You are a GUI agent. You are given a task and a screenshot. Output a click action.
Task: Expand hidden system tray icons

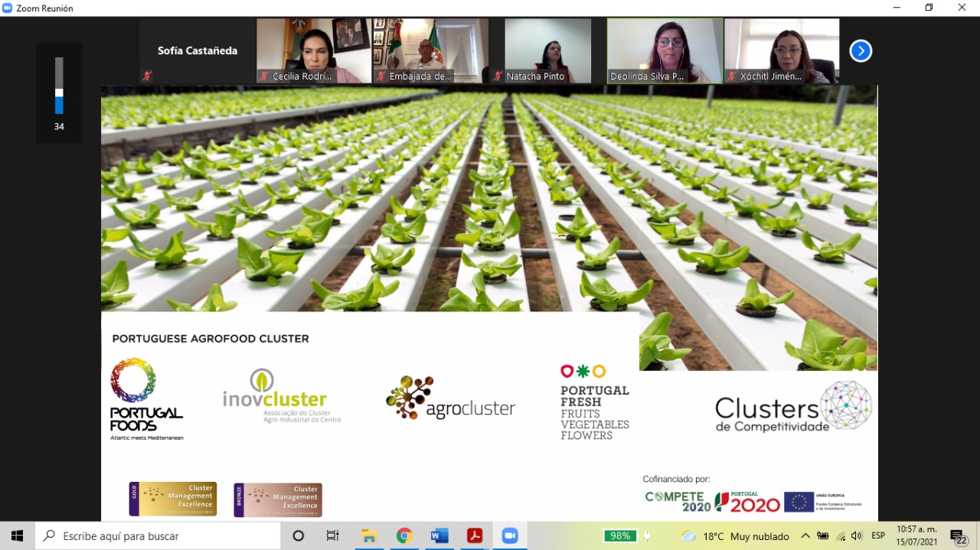pos(805,535)
